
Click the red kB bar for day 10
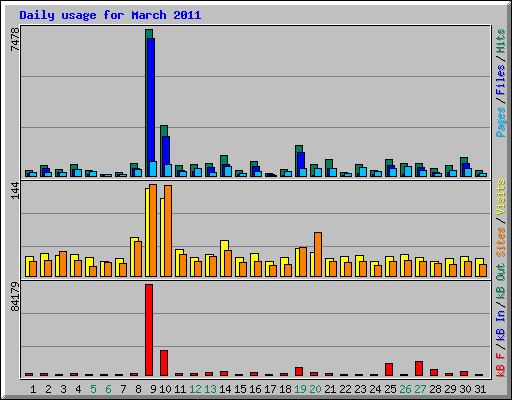tap(164, 363)
